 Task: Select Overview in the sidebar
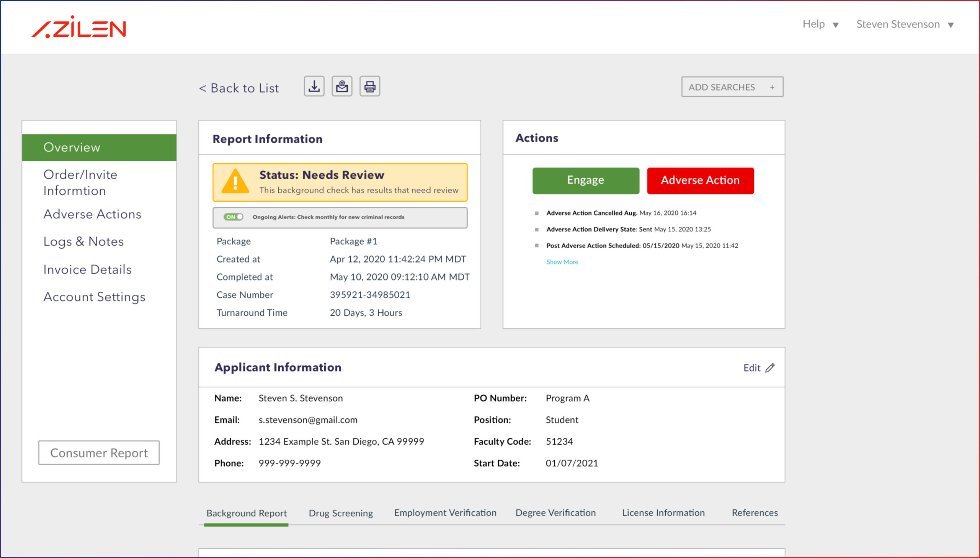coord(99,148)
